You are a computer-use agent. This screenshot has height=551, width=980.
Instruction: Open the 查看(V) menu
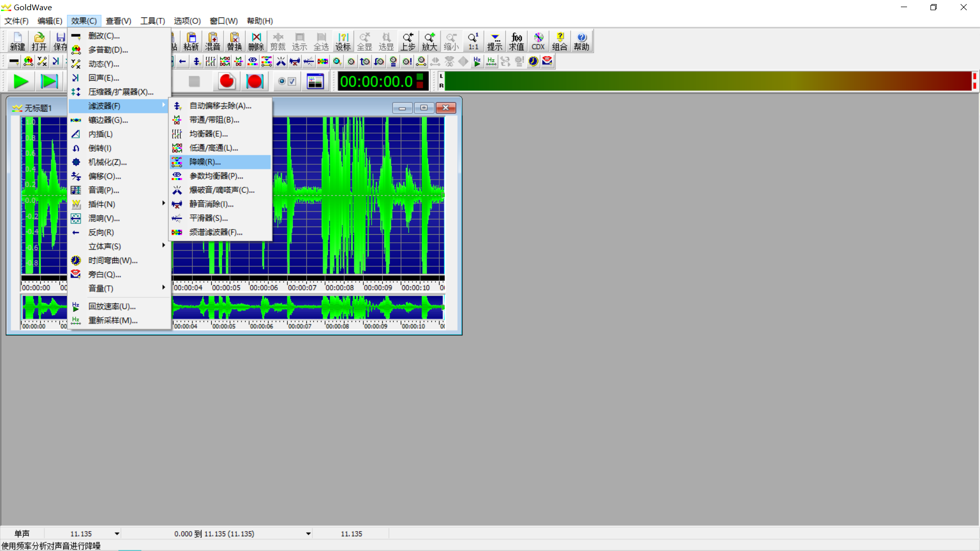pos(118,21)
